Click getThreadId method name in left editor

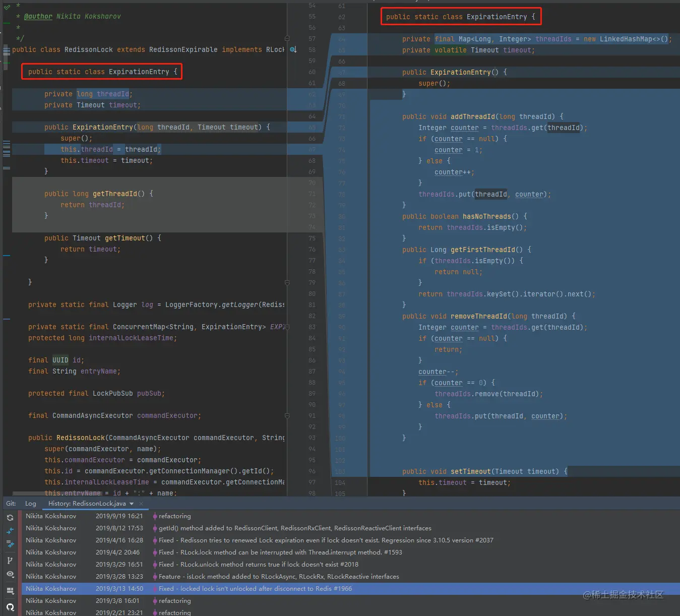coord(115,194)
